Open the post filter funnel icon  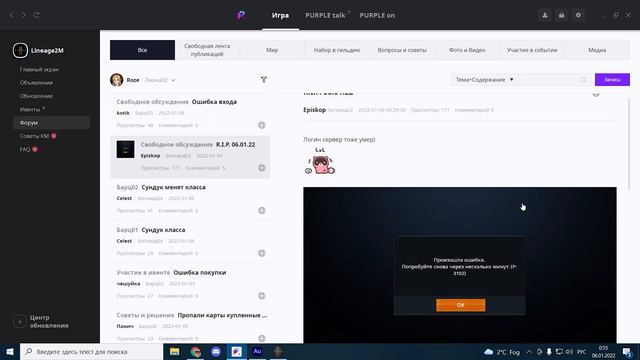(264, 80)
